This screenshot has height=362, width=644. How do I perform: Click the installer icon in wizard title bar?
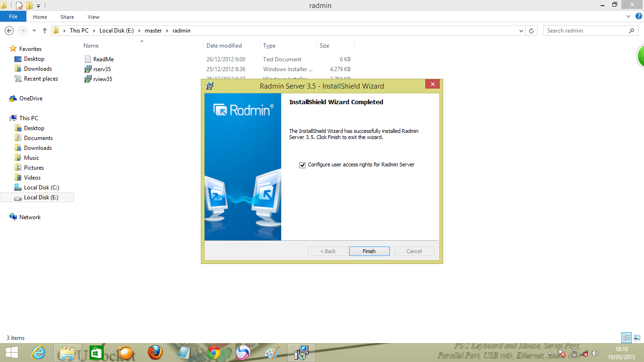pos(210,86)
